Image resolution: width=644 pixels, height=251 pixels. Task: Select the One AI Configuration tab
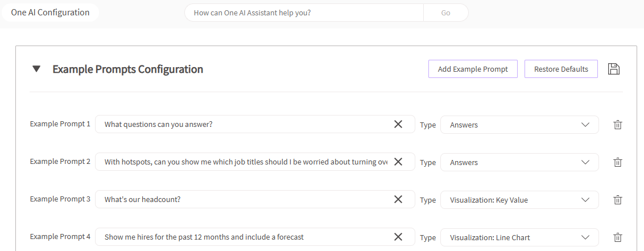coord(50,13)
